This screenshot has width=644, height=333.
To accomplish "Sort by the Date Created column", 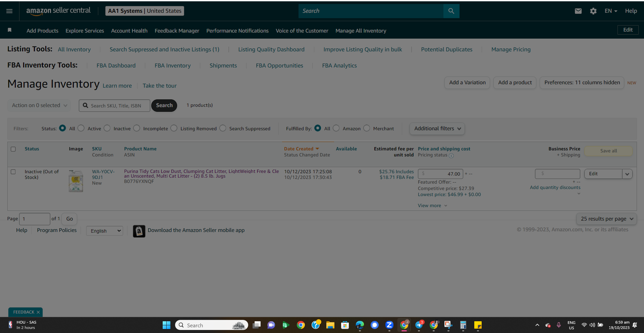I will point(301,149).
